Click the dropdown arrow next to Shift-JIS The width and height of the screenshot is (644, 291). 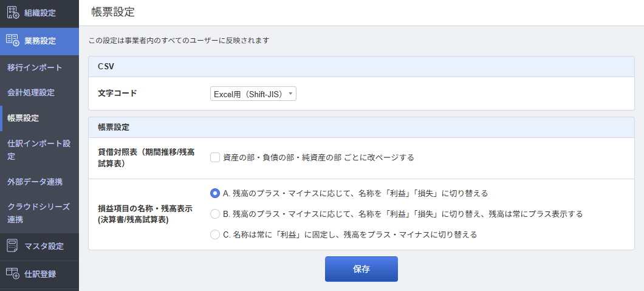coord(291,94)
